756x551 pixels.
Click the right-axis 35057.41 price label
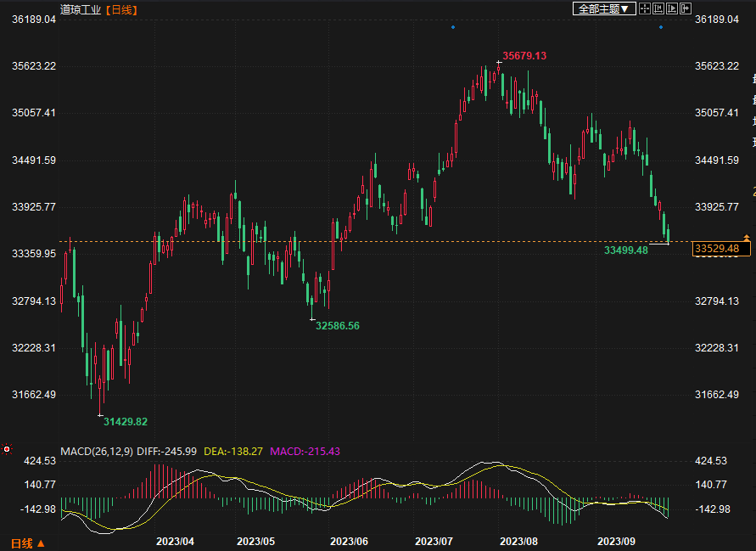tap(716, 113)
